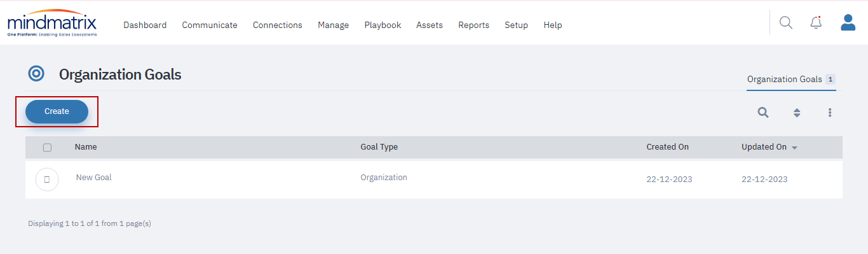Select the New Goal row circle

click(47, 180)
